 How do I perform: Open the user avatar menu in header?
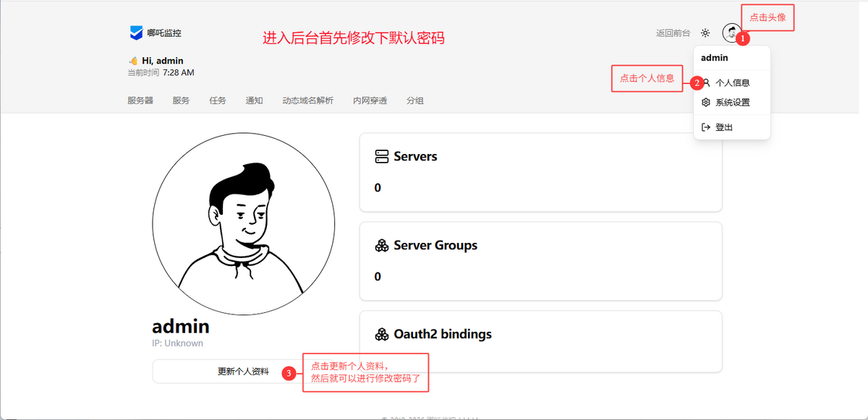[x=731, y=33]
